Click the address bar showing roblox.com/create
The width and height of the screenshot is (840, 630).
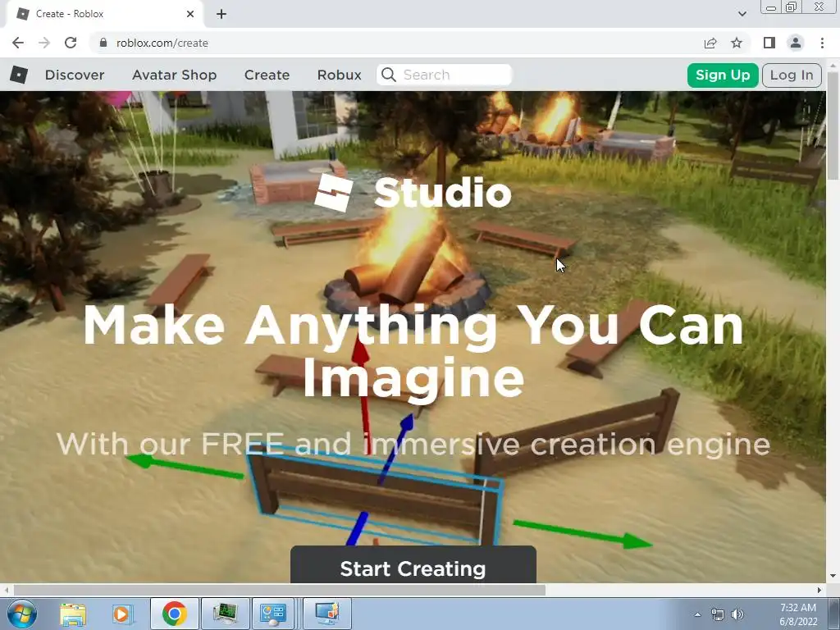[x=396, y=43]
